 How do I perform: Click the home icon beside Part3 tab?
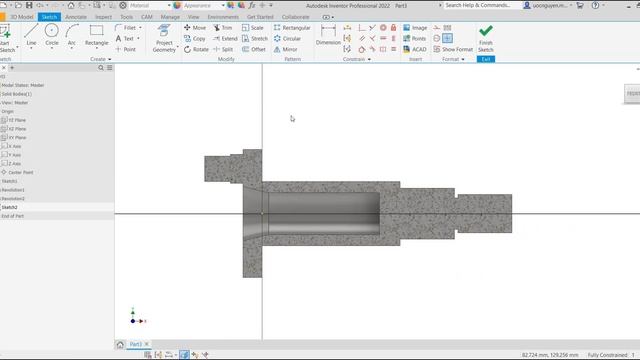120,344
